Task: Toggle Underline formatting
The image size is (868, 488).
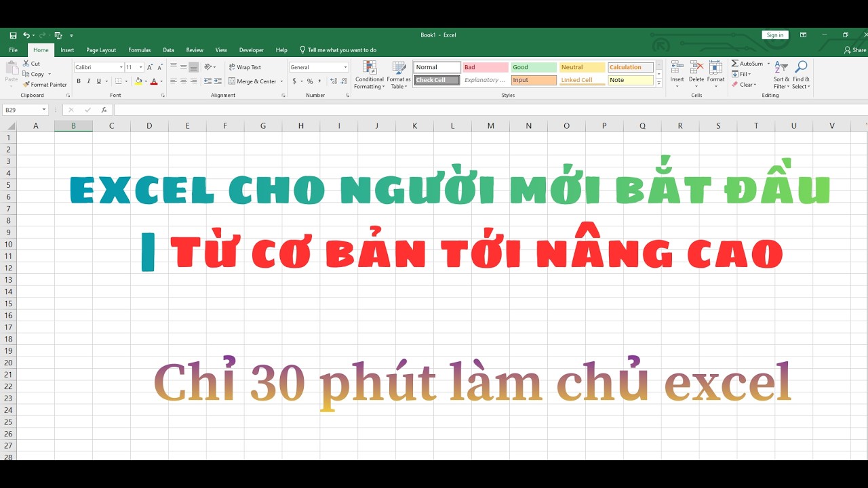Action: [x=98, y=81]
